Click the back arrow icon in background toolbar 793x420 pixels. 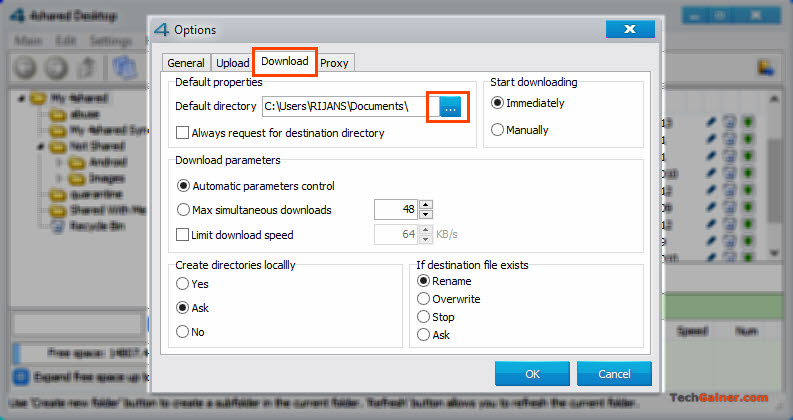(x=25, y=67)
